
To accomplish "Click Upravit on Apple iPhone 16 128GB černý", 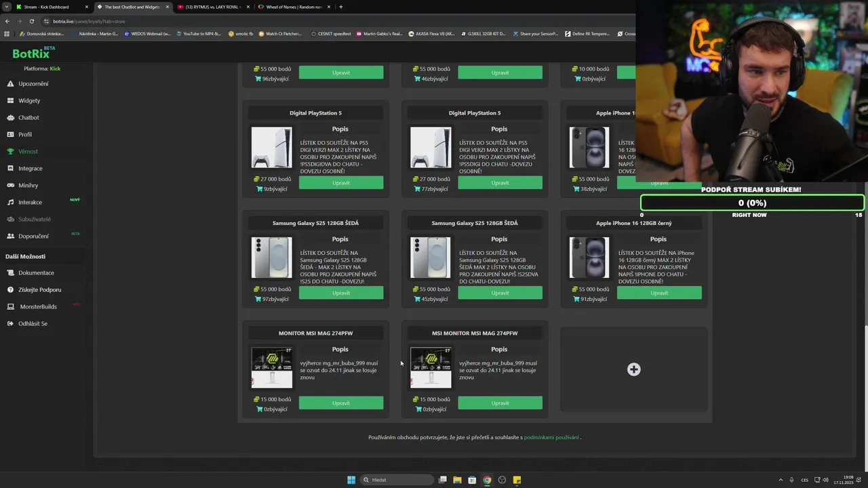I will (x=659, y=293).
